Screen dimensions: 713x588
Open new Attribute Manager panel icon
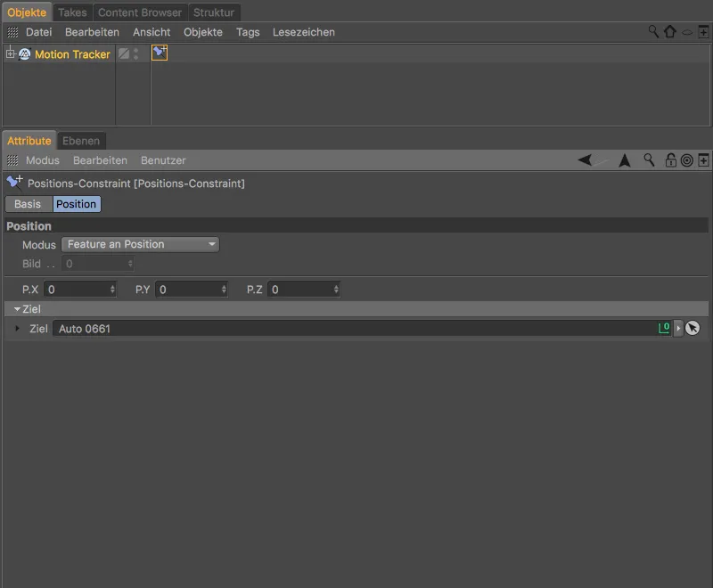click(x=703, y=160)
